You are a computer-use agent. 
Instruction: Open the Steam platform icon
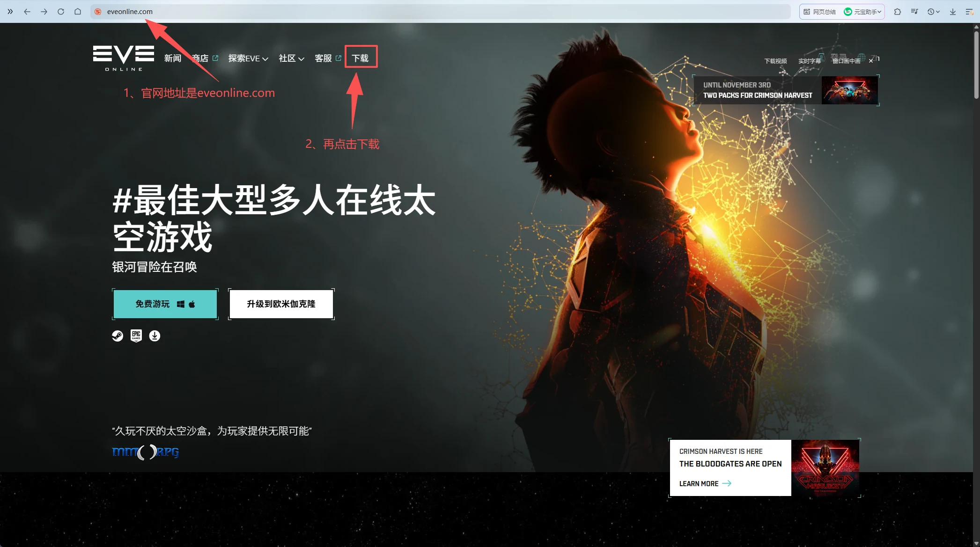[x=118, y=336]
